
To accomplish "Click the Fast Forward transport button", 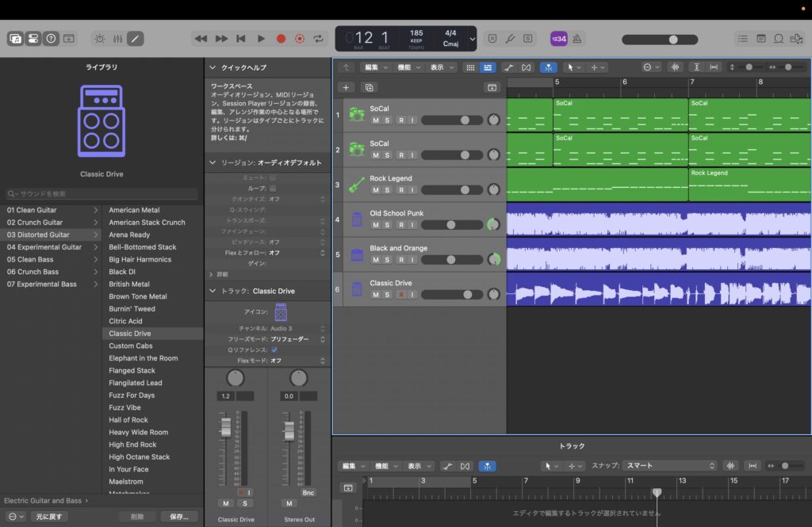I will click(221, 39).
